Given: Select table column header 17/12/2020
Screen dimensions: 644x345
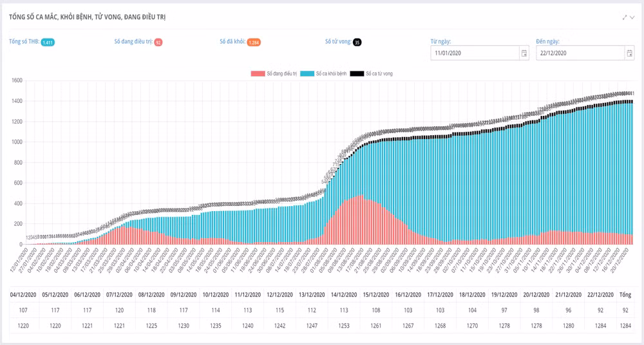Looking at the screenshot, I should tap(439, 295).
